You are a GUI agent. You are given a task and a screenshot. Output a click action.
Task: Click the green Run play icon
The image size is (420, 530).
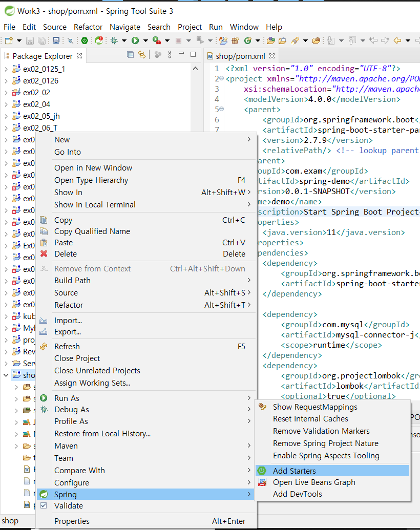coord(135,40)
